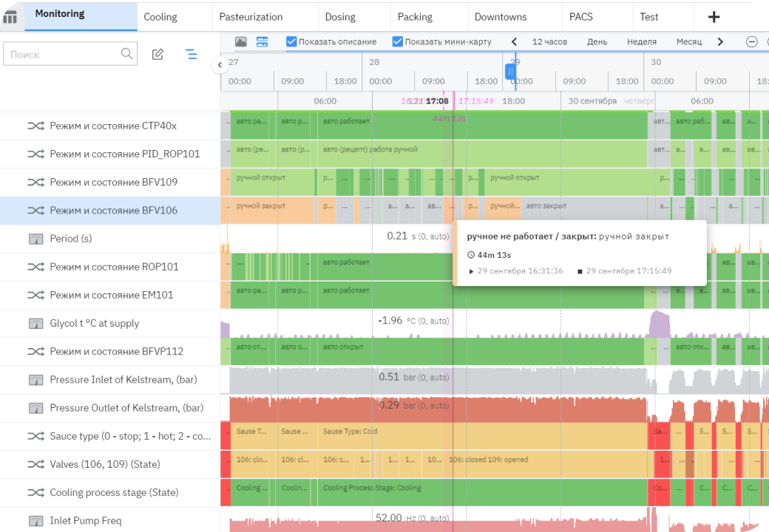The height and width of the screenshot is (532, 769).
Task: Click the gauge icon for Period (s)
Action: click(35, 239)
